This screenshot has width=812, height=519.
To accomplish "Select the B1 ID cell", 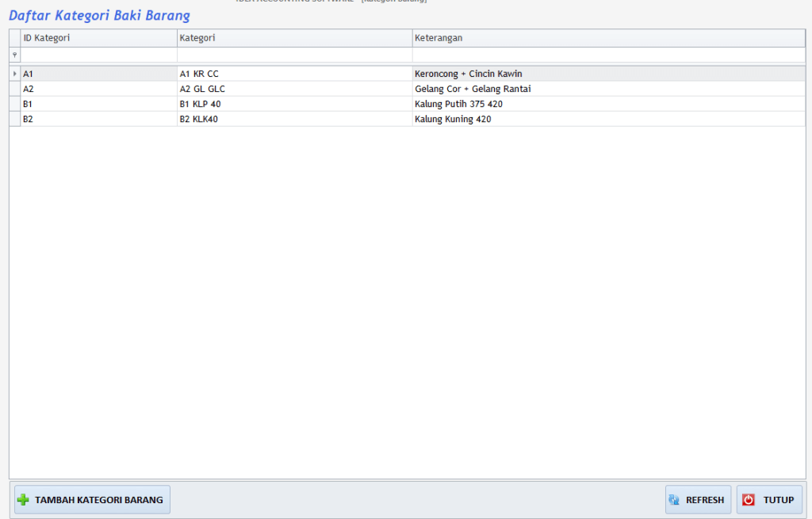I will click(98, 104).
